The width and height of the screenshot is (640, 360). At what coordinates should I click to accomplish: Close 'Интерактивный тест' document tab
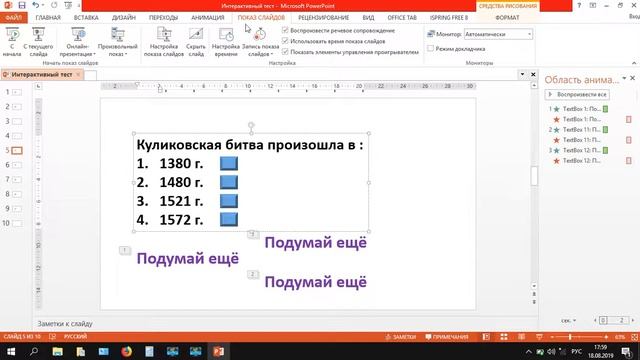click(x=78, y=74)
